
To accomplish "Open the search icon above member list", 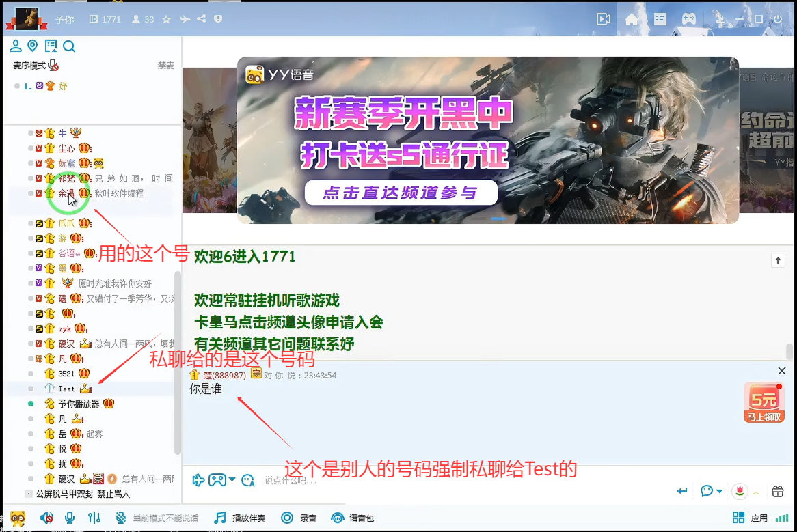I will click(x=69, y=46).
